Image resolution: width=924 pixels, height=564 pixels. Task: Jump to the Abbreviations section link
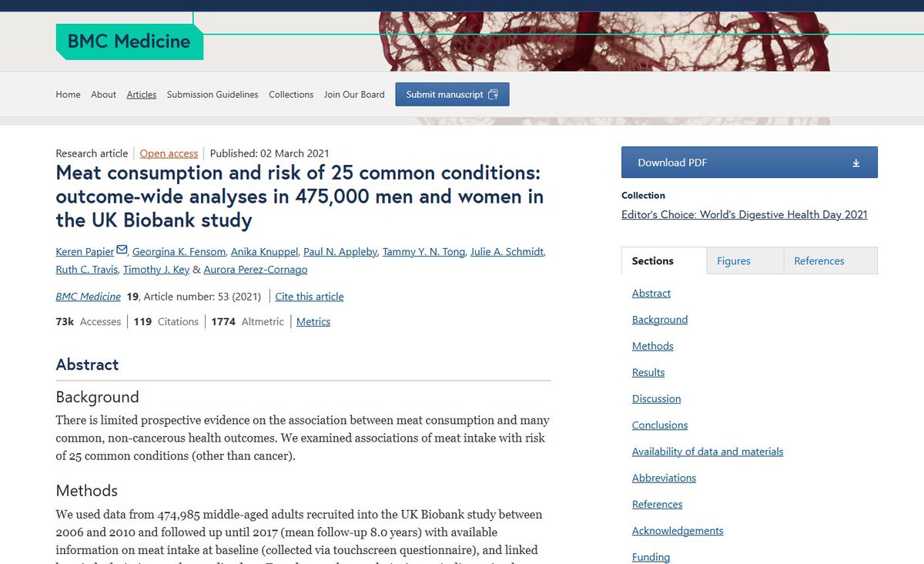(x=664, y=478)
